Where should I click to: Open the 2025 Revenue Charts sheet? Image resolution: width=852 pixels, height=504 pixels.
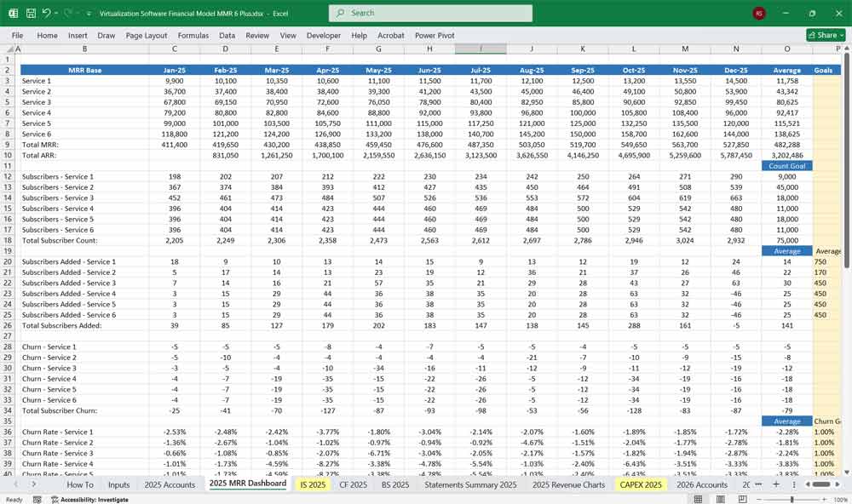568,484
